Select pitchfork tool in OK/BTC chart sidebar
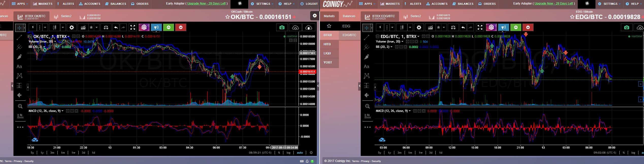 [x=19, y=47]
